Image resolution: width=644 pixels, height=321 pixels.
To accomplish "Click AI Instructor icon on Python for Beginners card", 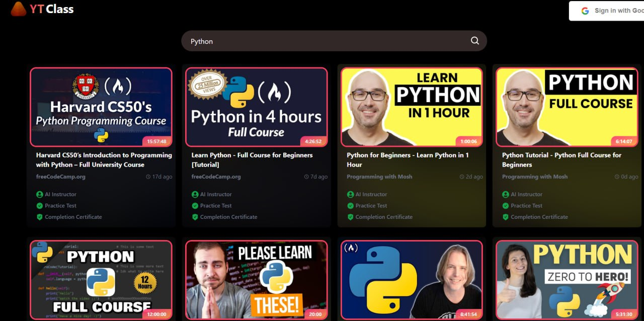I will click(x=351, y=194).
